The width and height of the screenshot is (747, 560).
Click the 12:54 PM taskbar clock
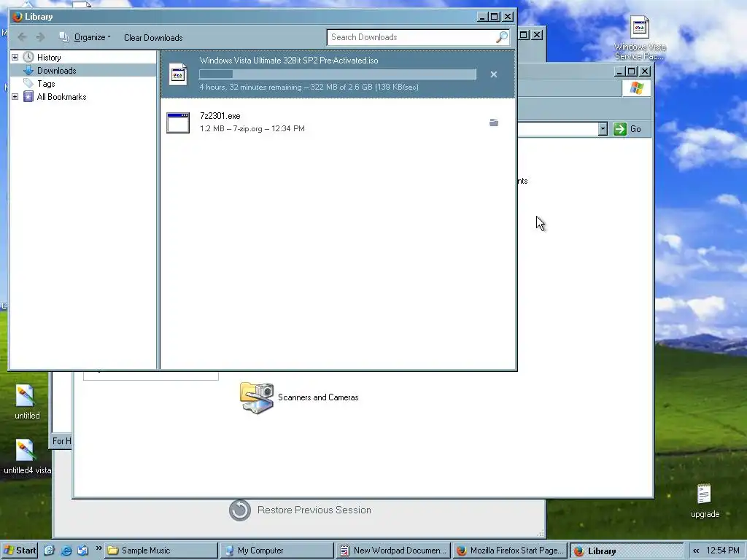click(x=723, y=551)
